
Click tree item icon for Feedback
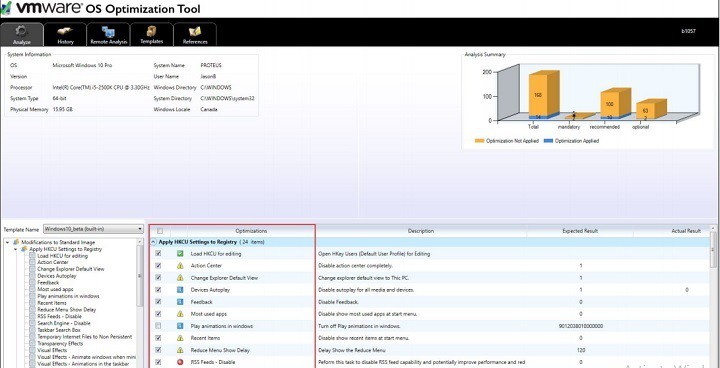click(32, 283)
